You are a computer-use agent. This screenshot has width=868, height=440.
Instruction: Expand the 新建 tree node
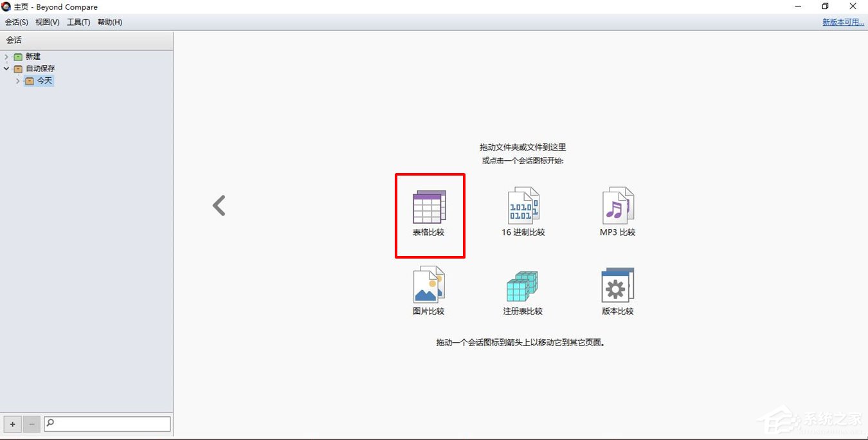[x=6, y=56]
